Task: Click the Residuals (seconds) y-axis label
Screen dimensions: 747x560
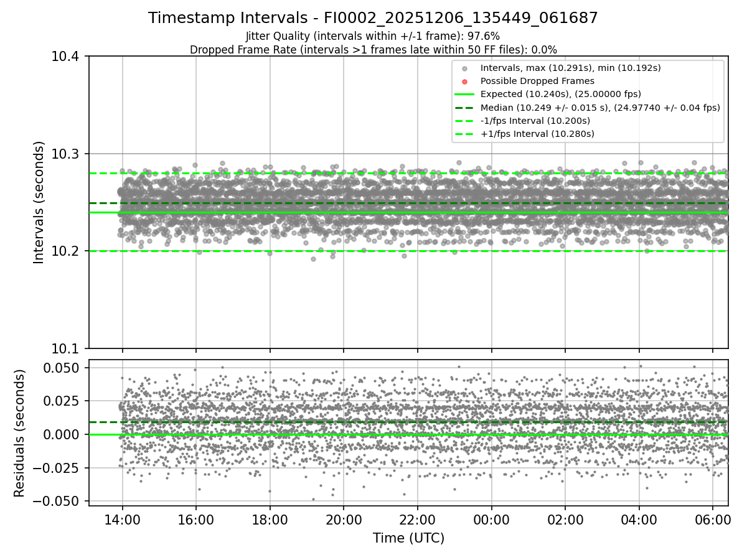Action: pyautogui.click(x=20, y=433)
